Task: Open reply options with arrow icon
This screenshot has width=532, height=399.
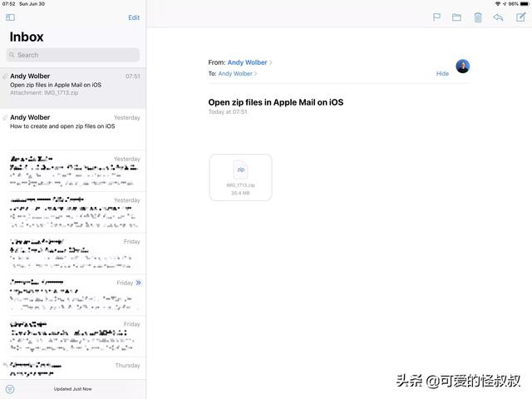Action: [x=498, y=17]
